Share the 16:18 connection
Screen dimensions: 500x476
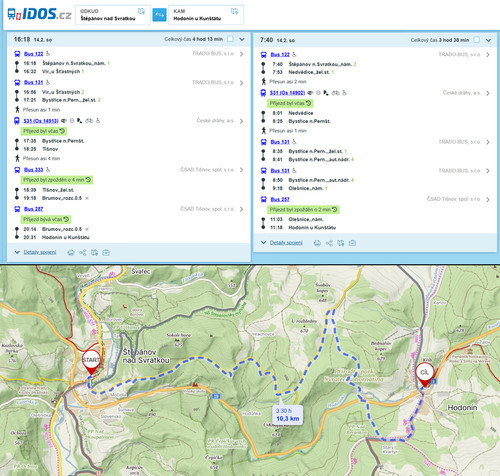point(83,253)
